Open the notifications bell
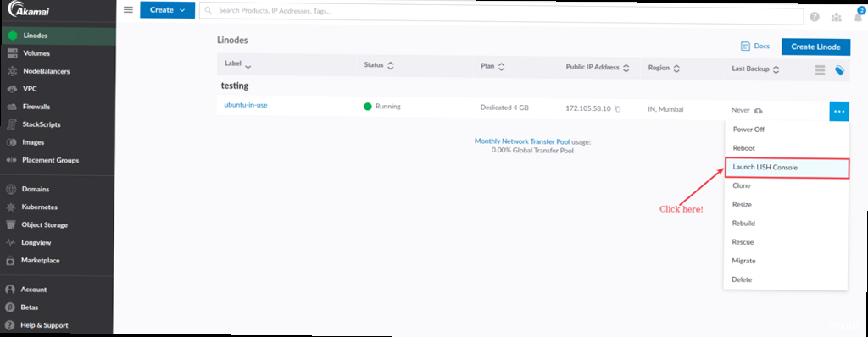Image resolution: width=868 pixels, height=337 pixels. [x=858, y=17]
